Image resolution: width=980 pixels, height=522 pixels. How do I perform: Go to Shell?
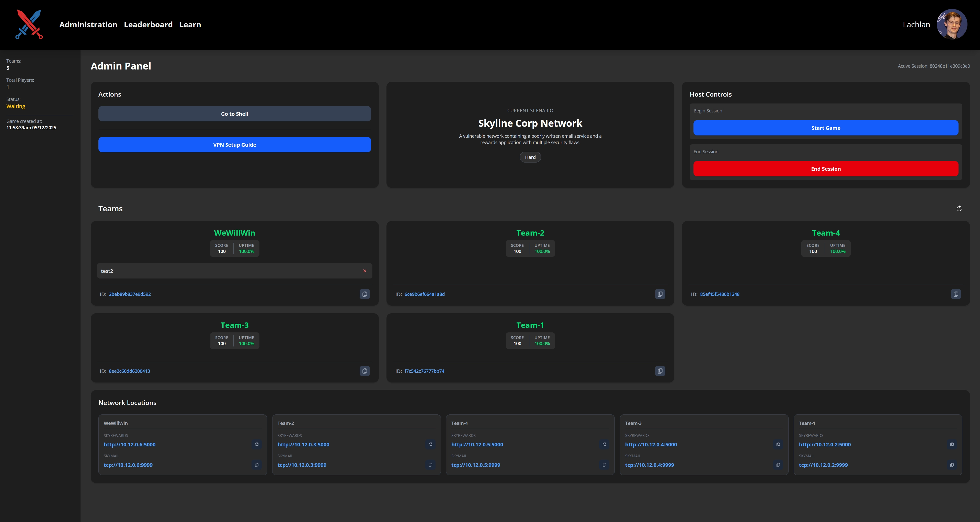pyautogui.click(x=234, y=113)
